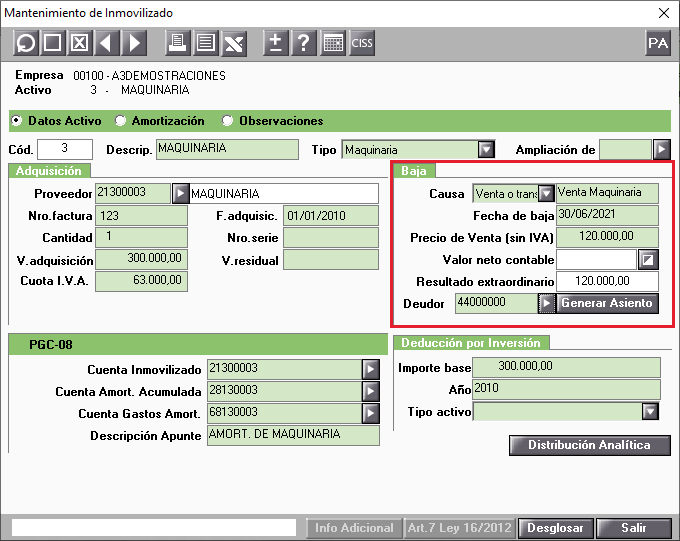Click the Cód. input field
The height and width of the screenshot is (541, 680).
point(65,149)
